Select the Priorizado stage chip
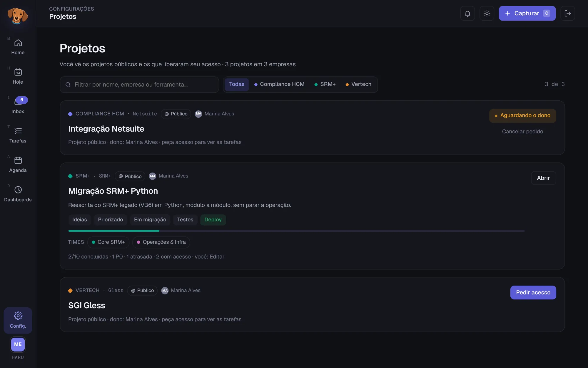 coord(111,220)
